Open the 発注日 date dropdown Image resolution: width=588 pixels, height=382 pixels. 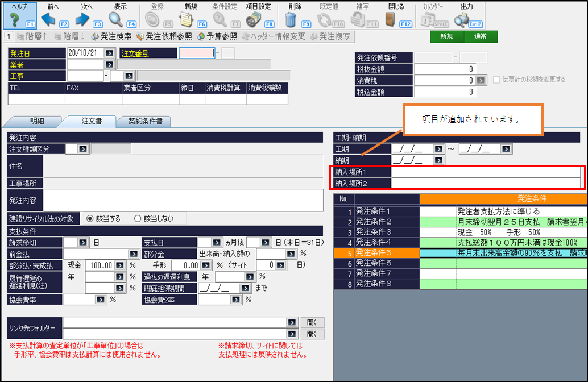click(x=110, y=53)
